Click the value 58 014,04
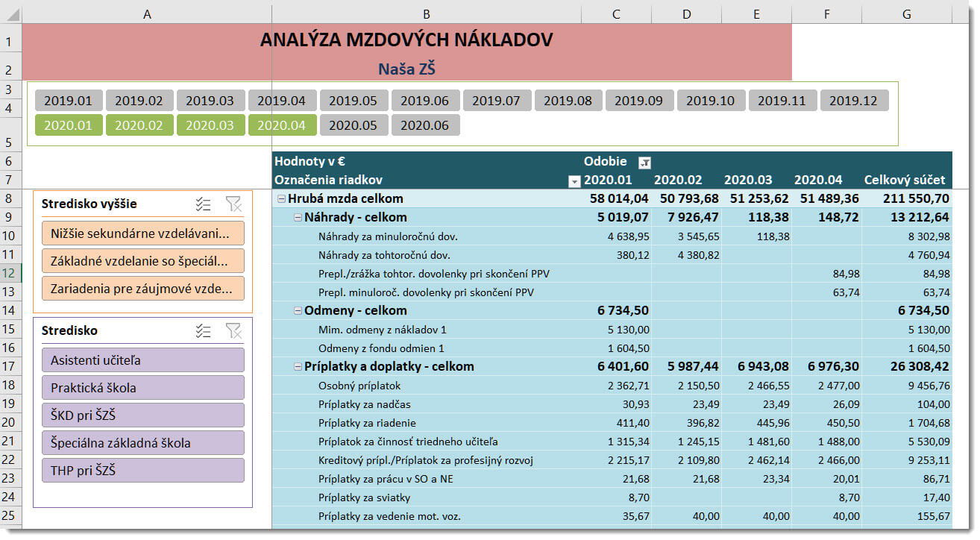Screen dimensions: 980x540 619,199
